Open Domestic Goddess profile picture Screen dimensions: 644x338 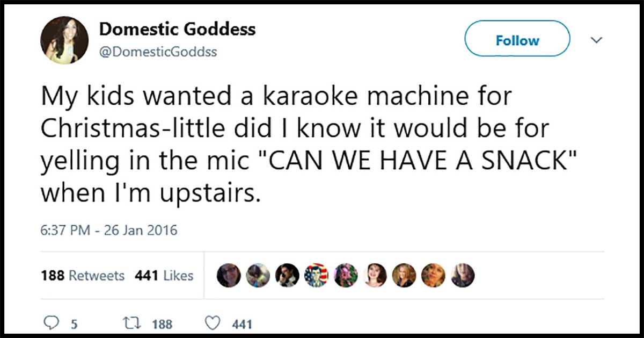point(64,40)
